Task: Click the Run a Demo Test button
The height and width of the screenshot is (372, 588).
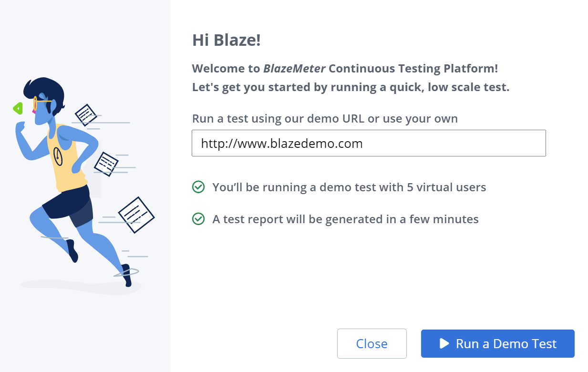Action: (x=497, y=343)
